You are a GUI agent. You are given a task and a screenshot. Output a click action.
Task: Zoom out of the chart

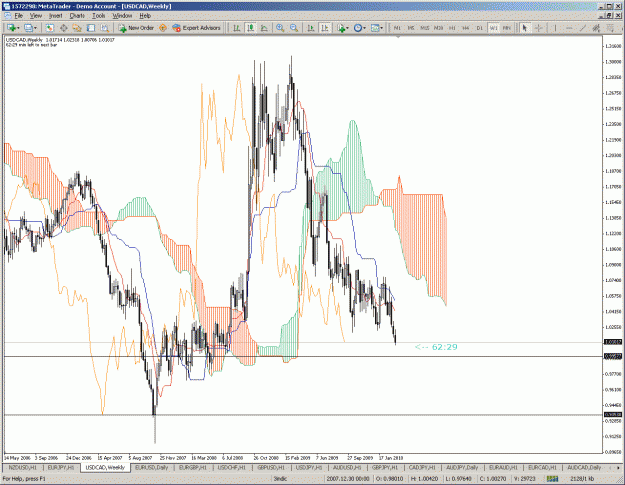click(294, 28)
